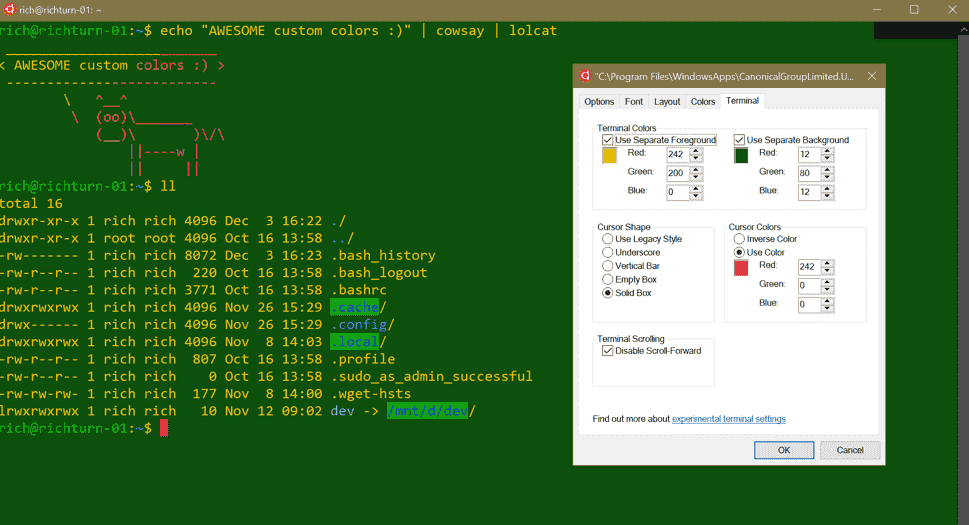The image size is (969, 525).
Task: Increase cursor Blue with up arrow
Action: point(827,301)
